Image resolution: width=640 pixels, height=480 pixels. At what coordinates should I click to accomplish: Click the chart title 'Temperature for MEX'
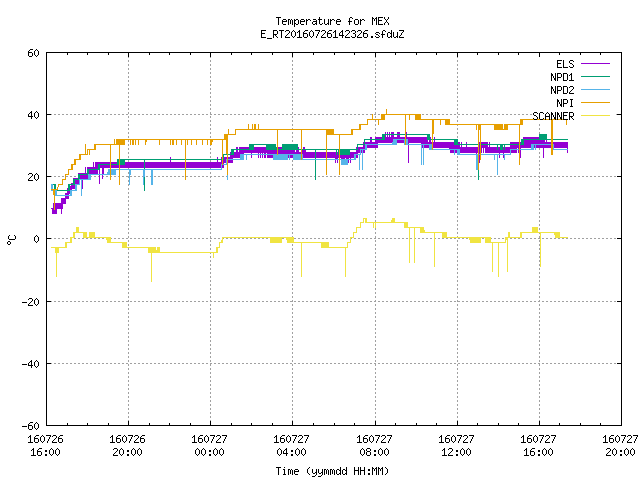click(332, 21)
